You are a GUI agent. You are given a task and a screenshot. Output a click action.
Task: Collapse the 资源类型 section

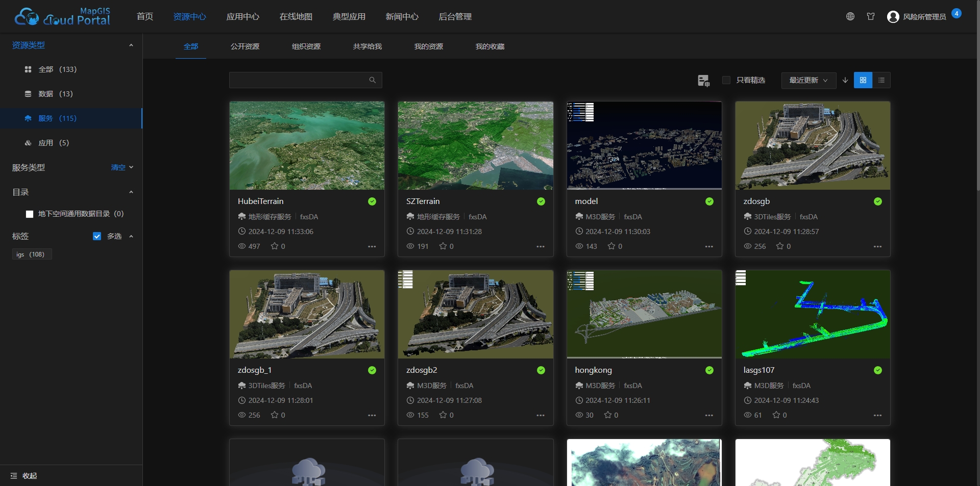pos(131,45)
